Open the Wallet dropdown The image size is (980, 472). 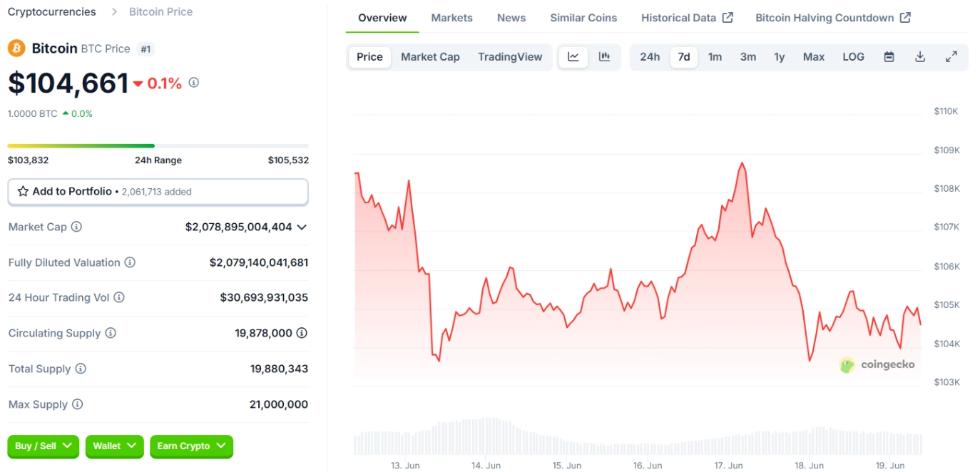coord(115,446)
